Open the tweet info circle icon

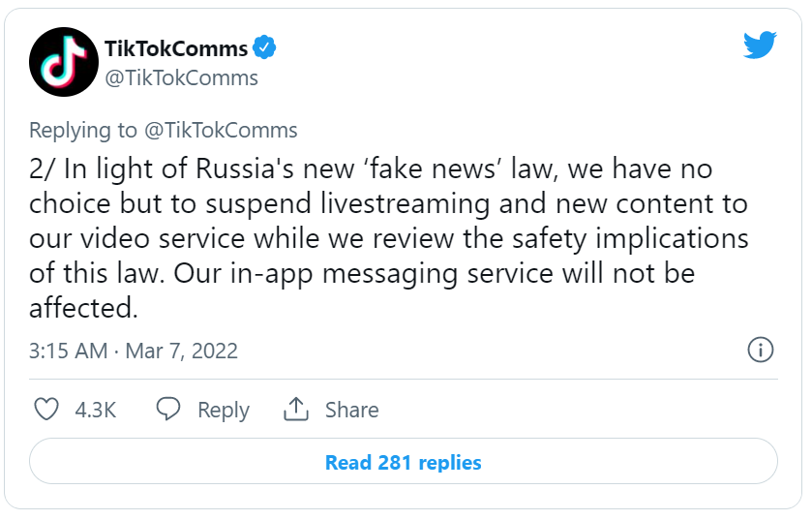(x=761, y=351)
